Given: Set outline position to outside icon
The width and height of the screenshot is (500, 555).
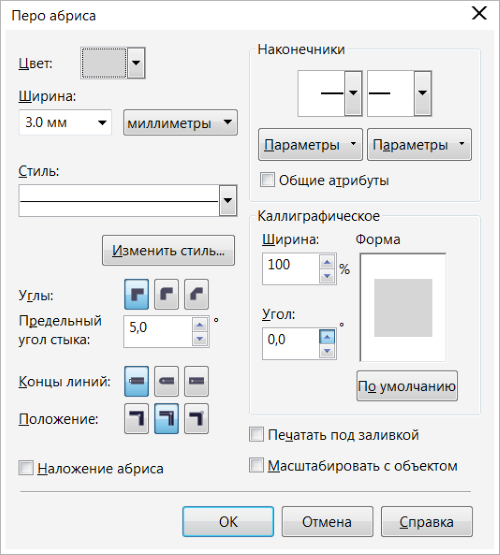Looking at the screenshot, I should tap(136, 419).
